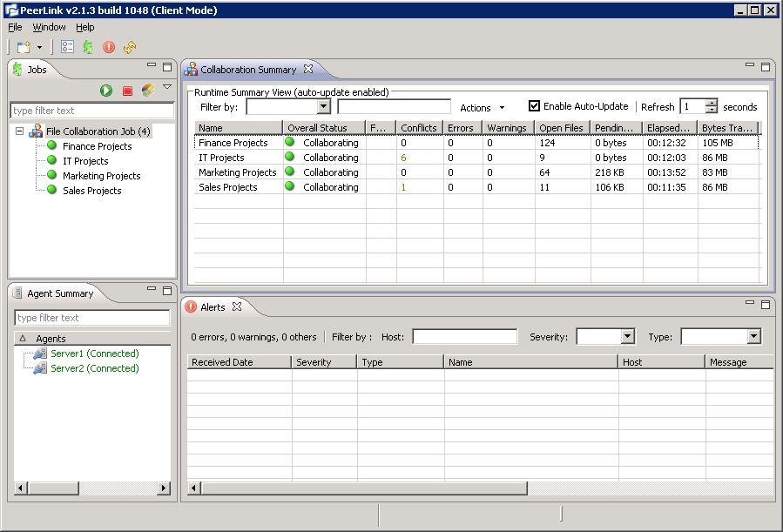Select the Collaboration Summary tab
The image size is (783, 532).
point(248,70)
